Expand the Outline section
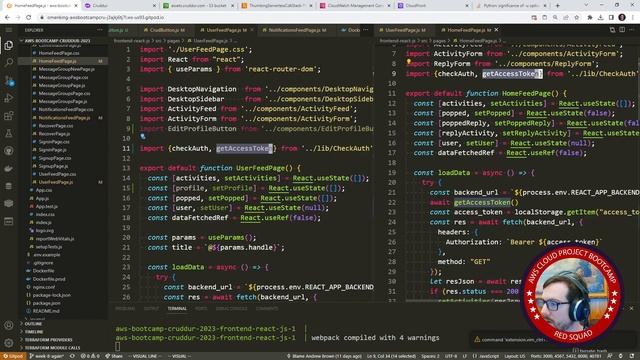This screenshot has height=360, width=640. (x=33, y=324)
